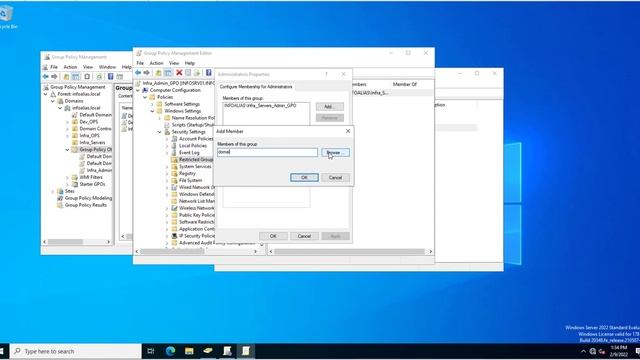Select Infra_Servers organizational unit

pyautogui.click(x=92, y=142)
